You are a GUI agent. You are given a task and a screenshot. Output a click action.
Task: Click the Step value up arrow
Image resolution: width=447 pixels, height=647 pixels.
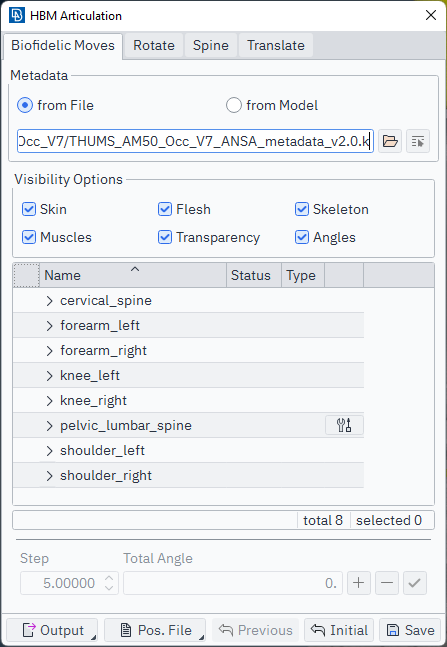coord(109,579)
